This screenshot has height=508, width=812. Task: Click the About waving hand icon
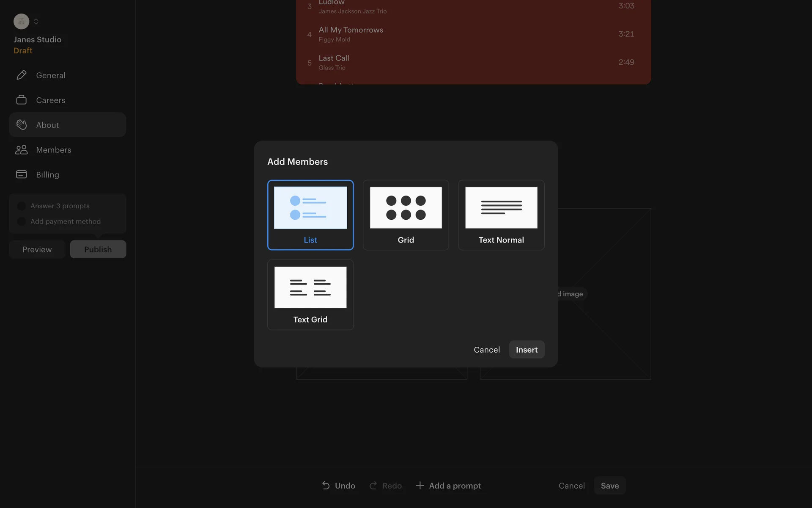click(21, 125)
